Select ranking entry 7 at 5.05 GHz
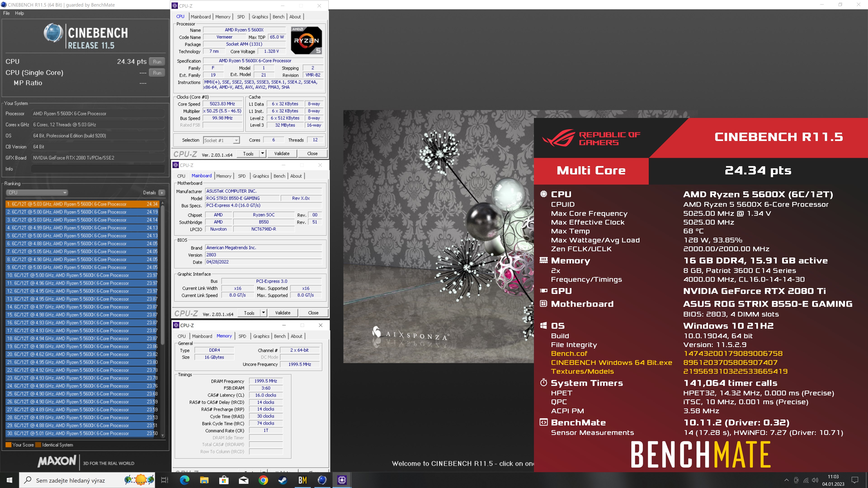Screen dimensions: 868x488 (x=82, y=252)
